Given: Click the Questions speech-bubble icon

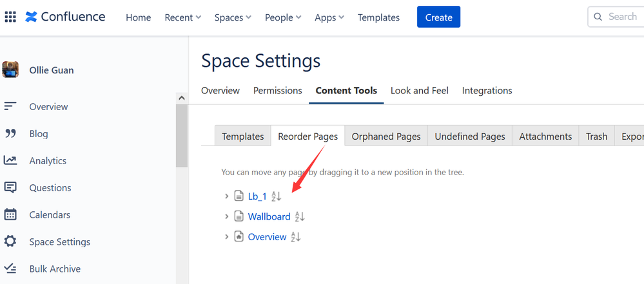Looking at the screenshot, I should point(10,187).
